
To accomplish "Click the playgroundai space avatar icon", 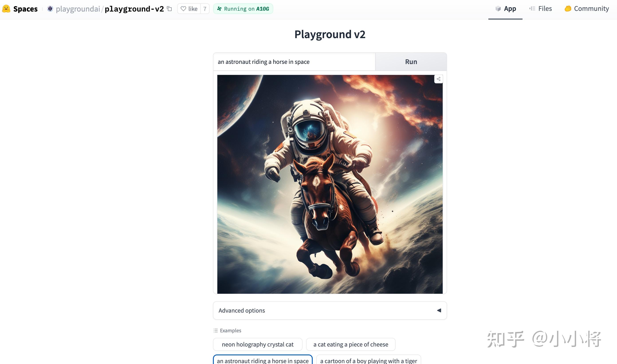I will click(50, 9).
